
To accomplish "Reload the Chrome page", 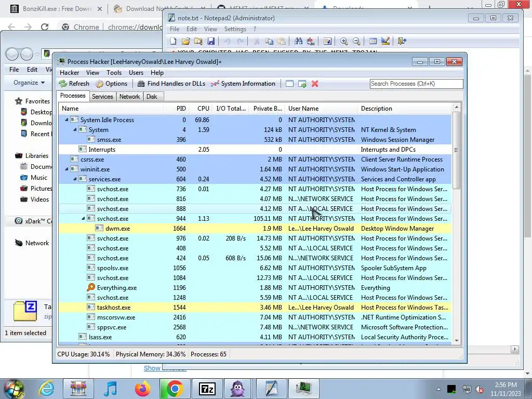I will point(45,27).
